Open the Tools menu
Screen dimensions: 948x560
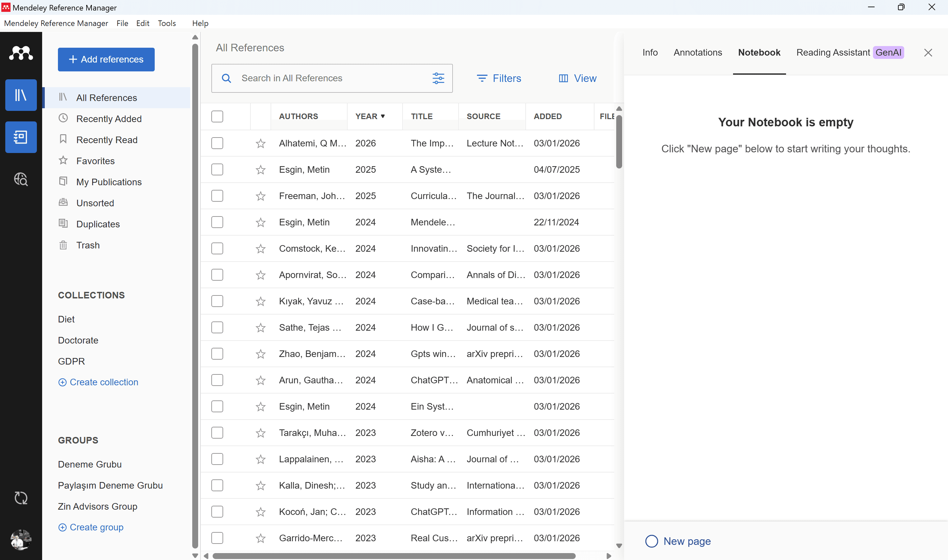167,23
